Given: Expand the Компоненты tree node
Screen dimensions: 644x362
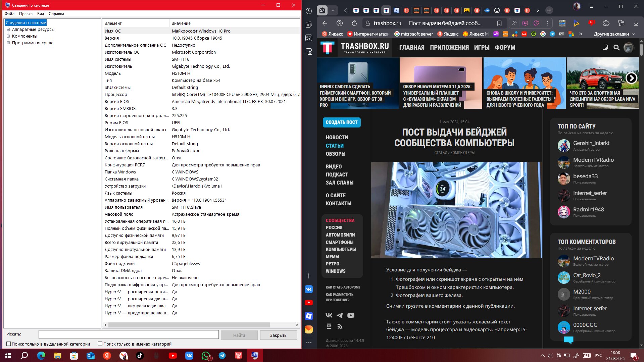Looking at the screenshot, I should pyautogui.click(x=8, y=36).
